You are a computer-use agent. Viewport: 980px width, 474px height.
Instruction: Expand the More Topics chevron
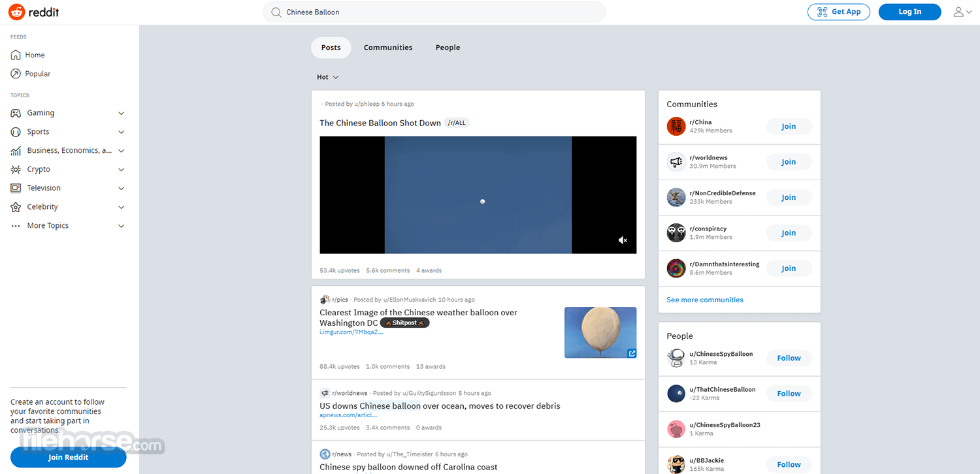point(121,226)
